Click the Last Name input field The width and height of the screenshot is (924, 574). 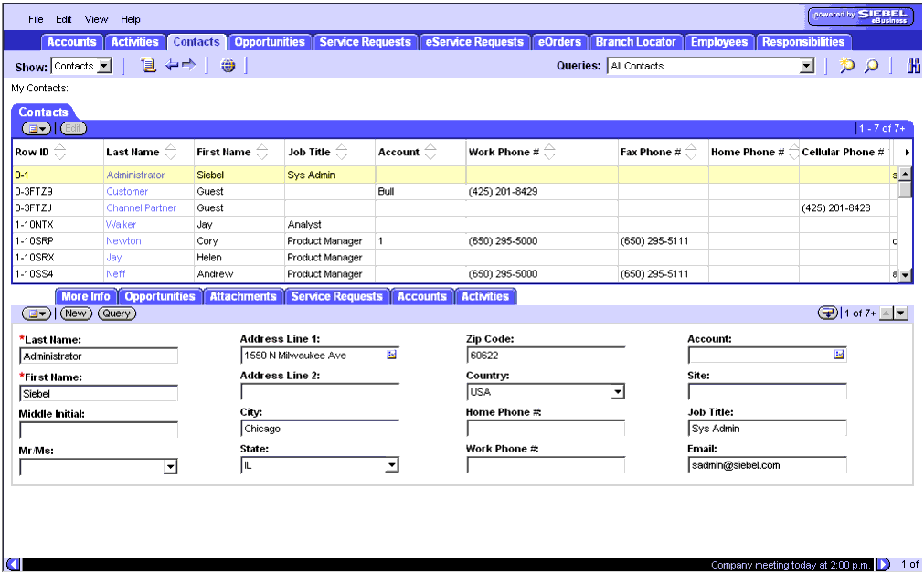(99, 356)
